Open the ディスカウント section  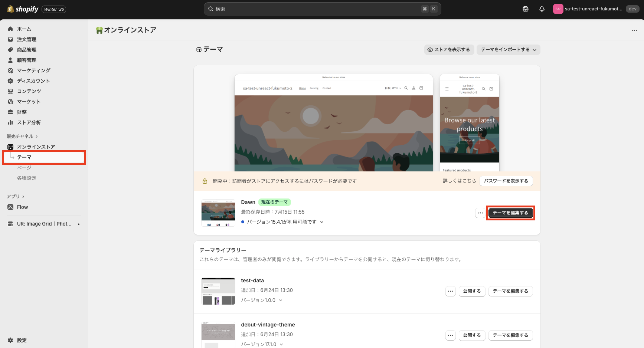(x=34, y=81)
